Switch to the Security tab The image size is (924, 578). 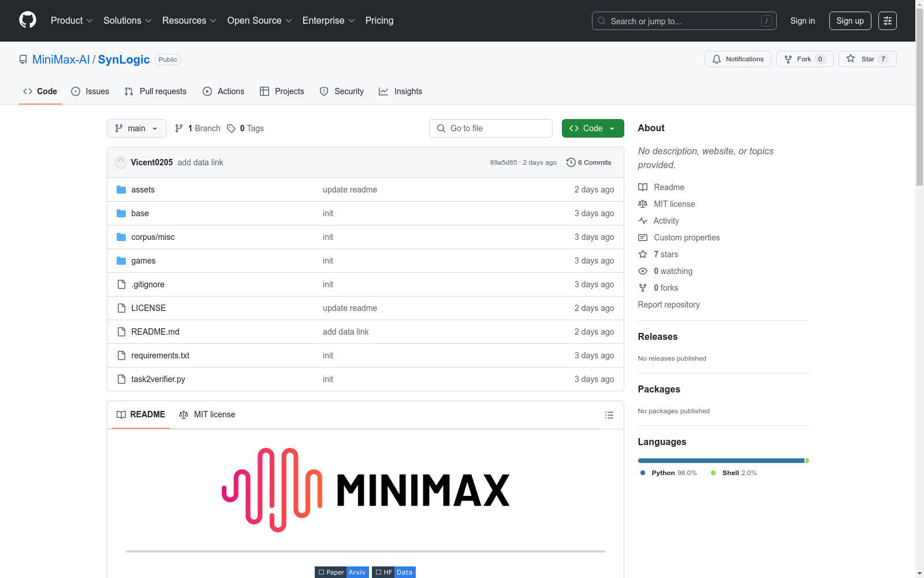(x=342, y=91)
